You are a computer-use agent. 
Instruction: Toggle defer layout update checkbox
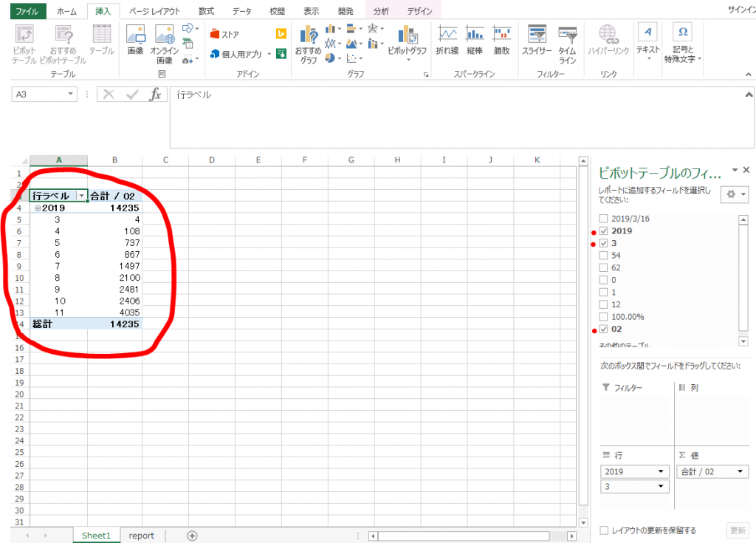(604, 530)
